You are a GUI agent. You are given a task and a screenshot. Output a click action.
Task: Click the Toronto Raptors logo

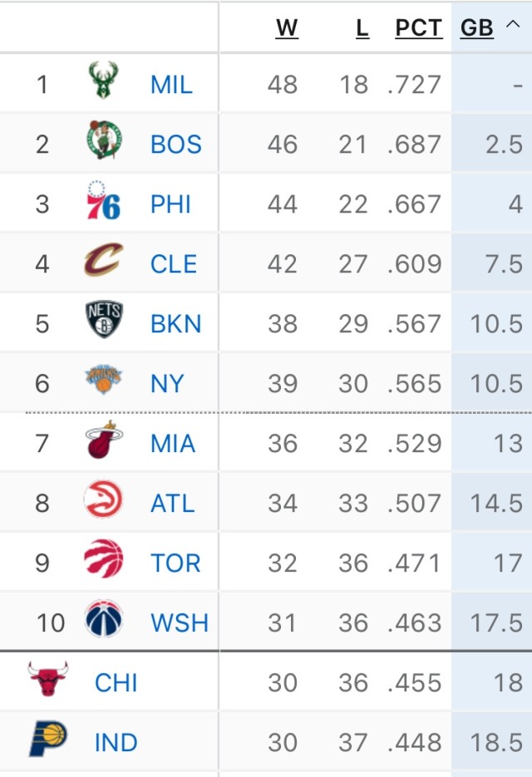pos(103,558)
